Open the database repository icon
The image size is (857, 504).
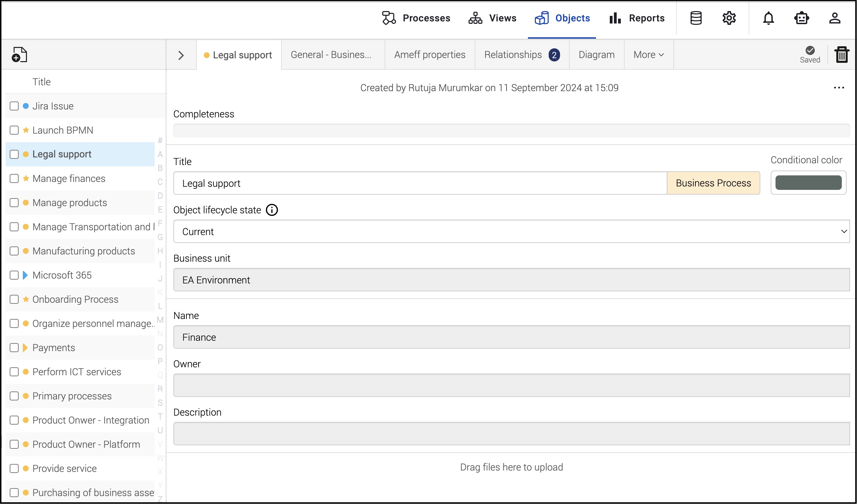[696, 18]
